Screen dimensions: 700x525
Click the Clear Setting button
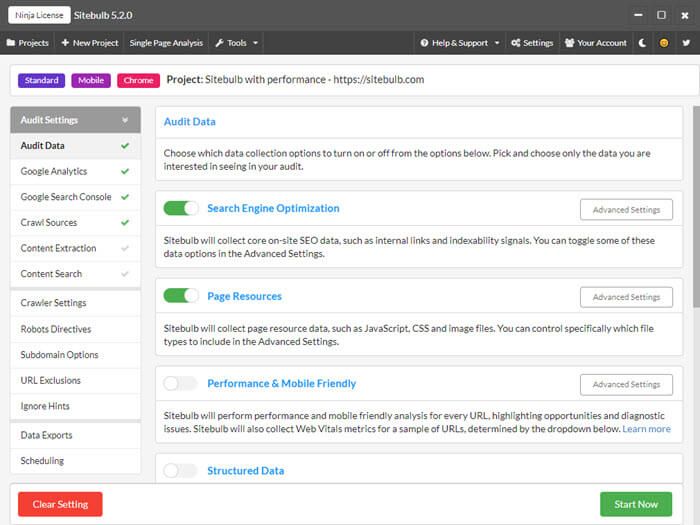60,504
